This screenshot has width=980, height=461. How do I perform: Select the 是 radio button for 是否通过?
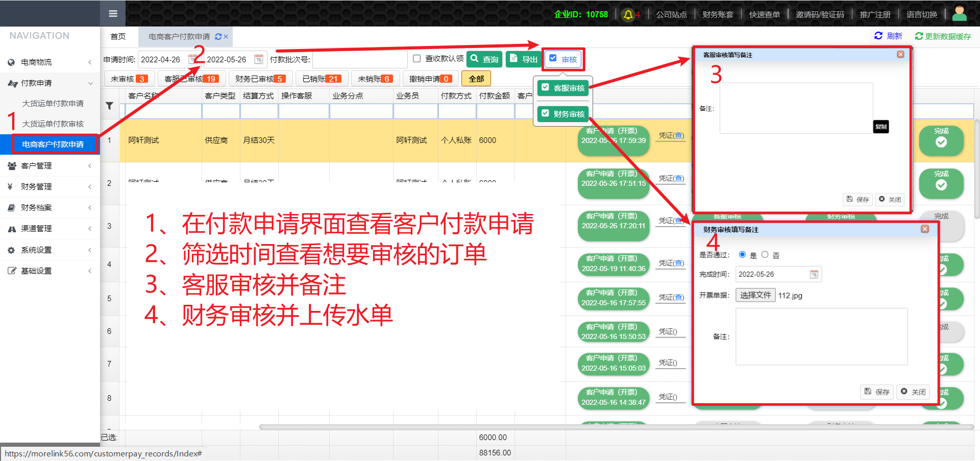point(742,255)
